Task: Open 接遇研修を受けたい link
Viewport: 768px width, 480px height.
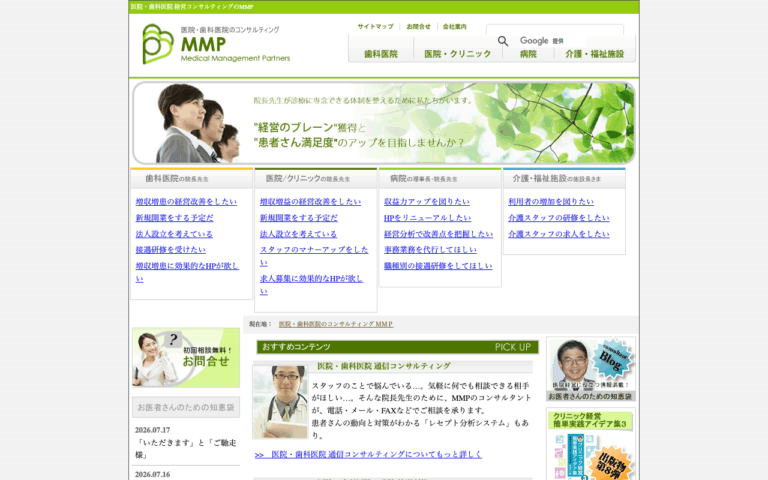Action: click(x=170, y=250)
